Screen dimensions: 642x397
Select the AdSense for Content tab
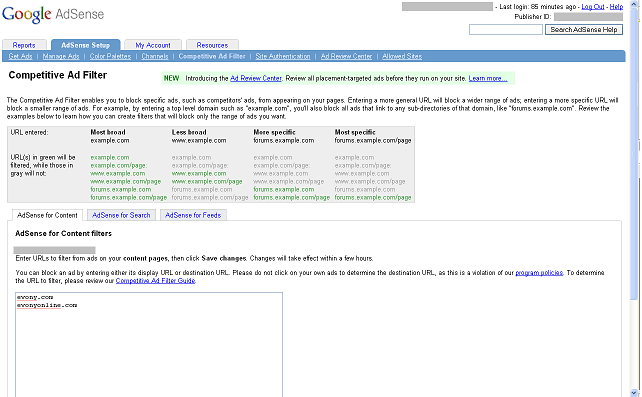(x=47, y=215)
